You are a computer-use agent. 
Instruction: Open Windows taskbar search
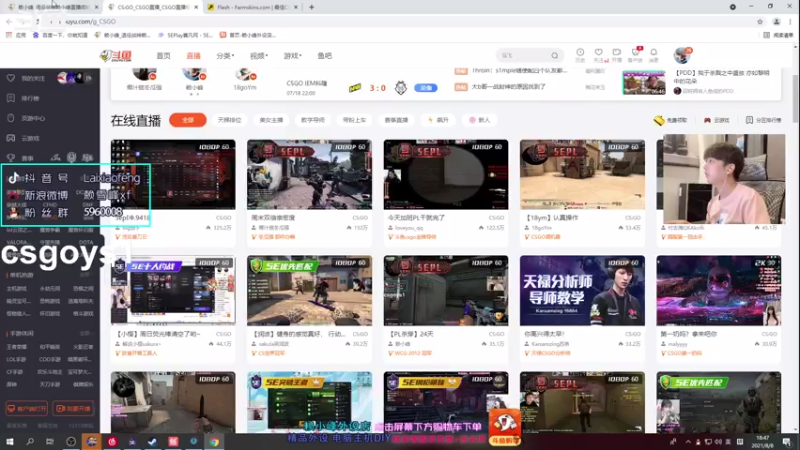point(30,441)
